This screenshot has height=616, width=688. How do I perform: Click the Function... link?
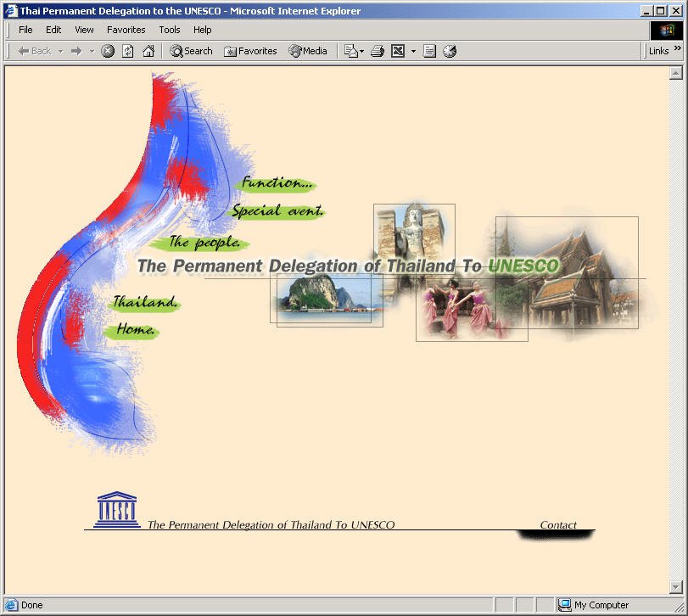277,183
